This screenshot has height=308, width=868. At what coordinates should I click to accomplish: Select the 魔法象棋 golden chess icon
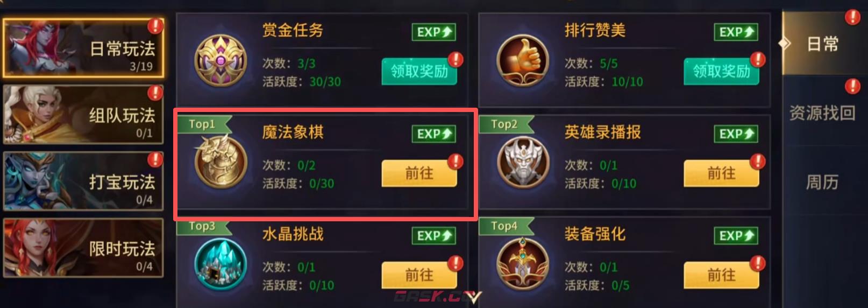(220, 160)
